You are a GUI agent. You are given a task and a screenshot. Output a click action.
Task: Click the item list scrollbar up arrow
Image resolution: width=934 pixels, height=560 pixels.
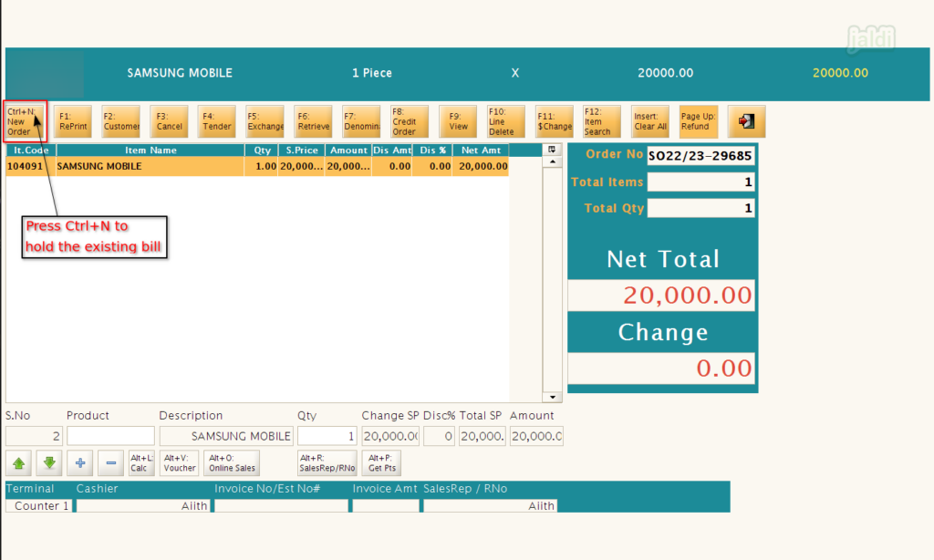click(552, 161)
